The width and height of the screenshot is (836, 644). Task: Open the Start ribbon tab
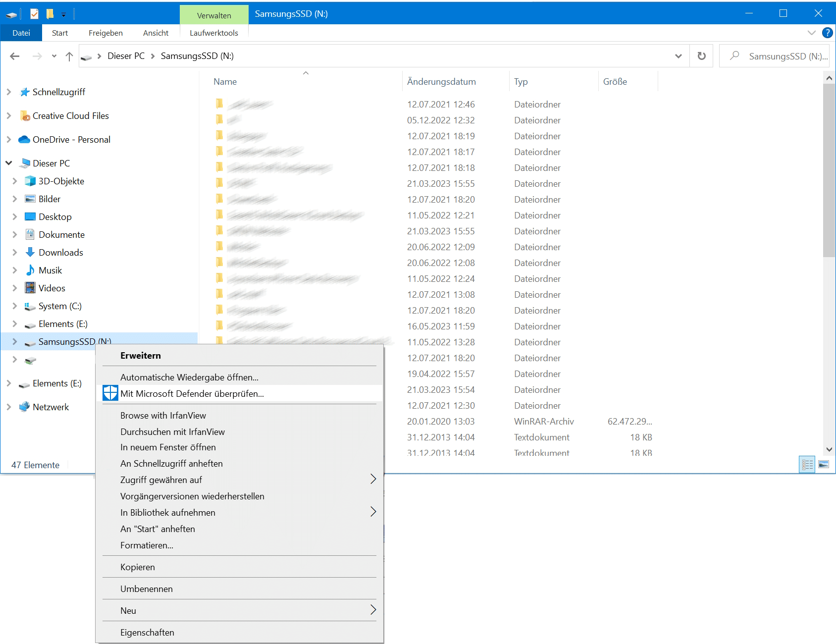[60, 33]
